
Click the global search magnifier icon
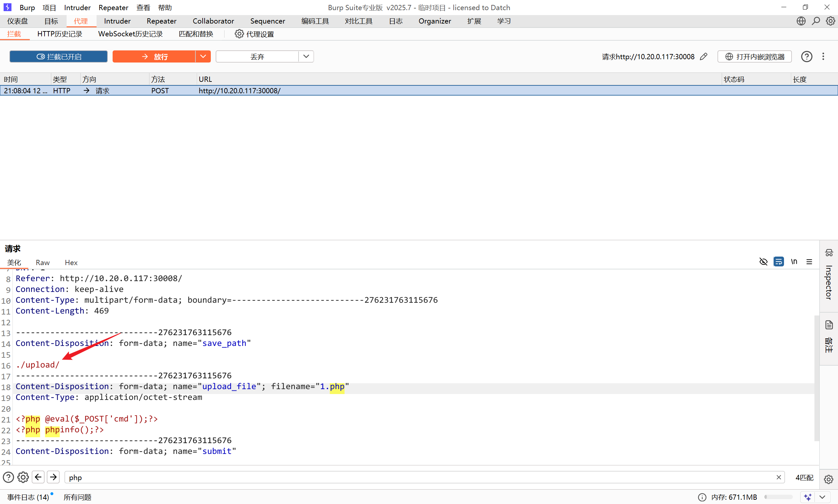coord(816,21)
